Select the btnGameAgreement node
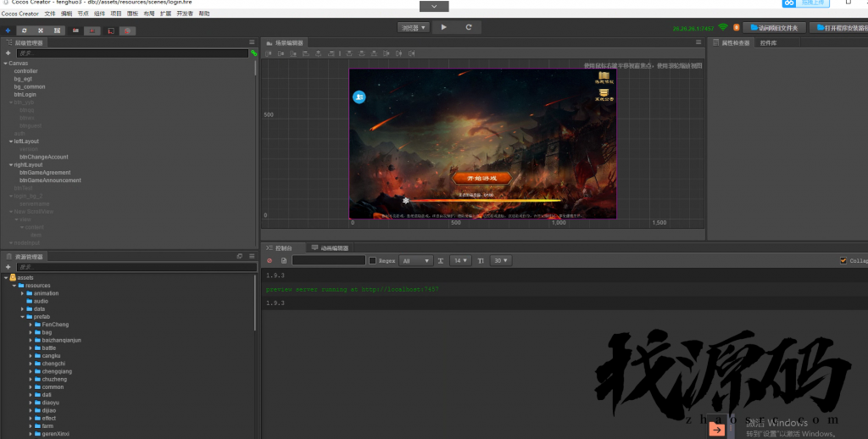The width and height of the screenshot is (868, 439). [x=45, y=172]
